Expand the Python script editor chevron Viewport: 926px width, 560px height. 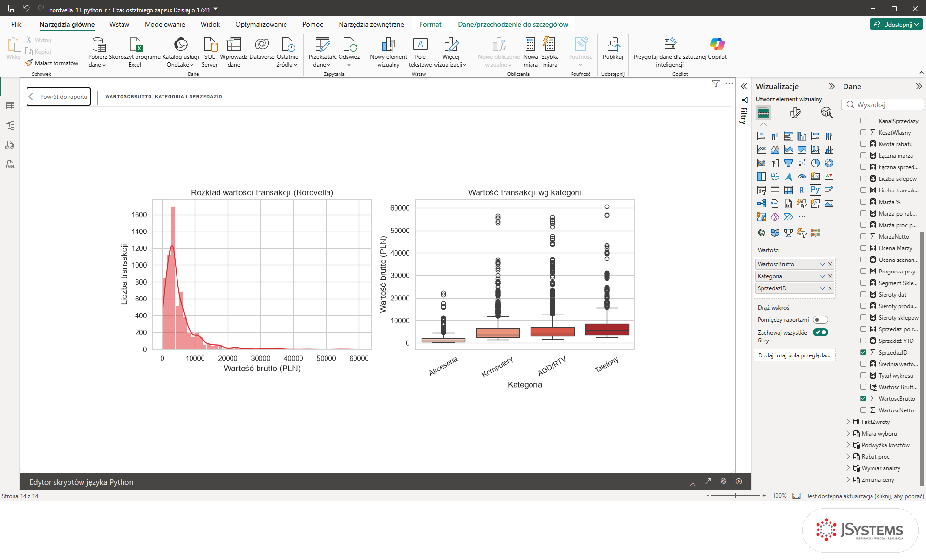[x=693, y=483]
